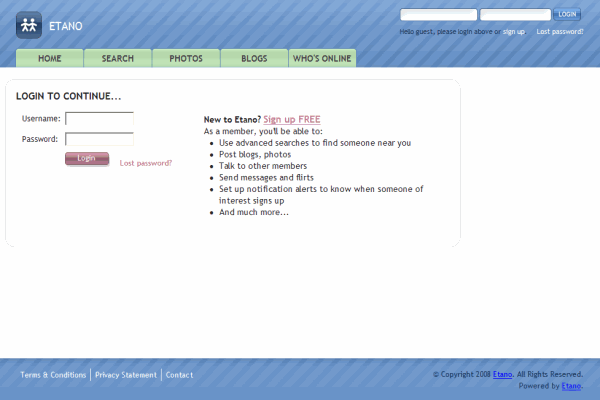Switch to the PHOTOS tab
Screen dimensions: 600x400
(186, 58)
